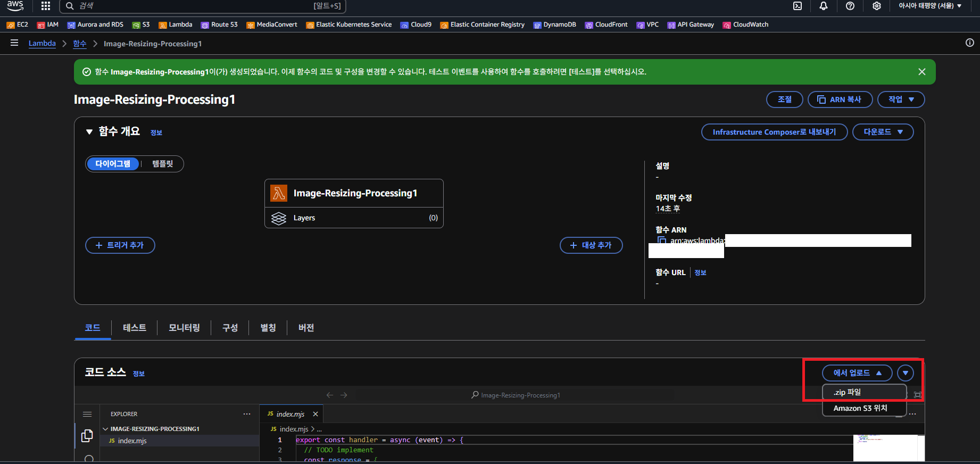Click the ARN 복사 button
Viewport: 980px width, 464px height.
tap(840, 100)
